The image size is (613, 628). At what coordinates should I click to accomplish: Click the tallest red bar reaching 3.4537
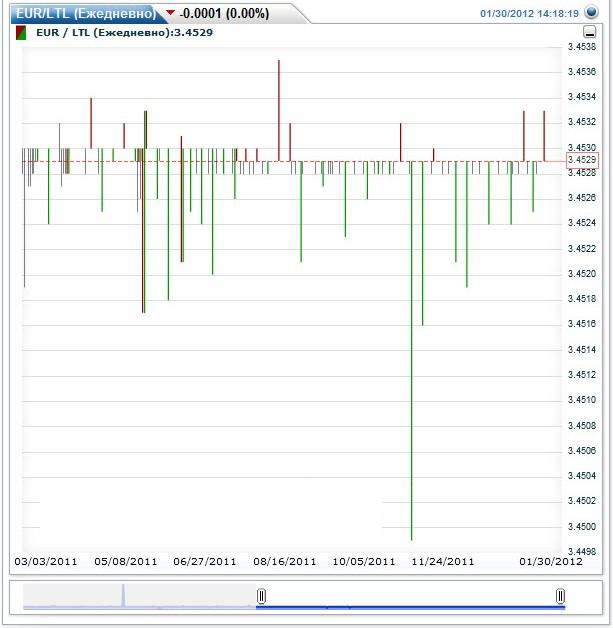[279, 111]
